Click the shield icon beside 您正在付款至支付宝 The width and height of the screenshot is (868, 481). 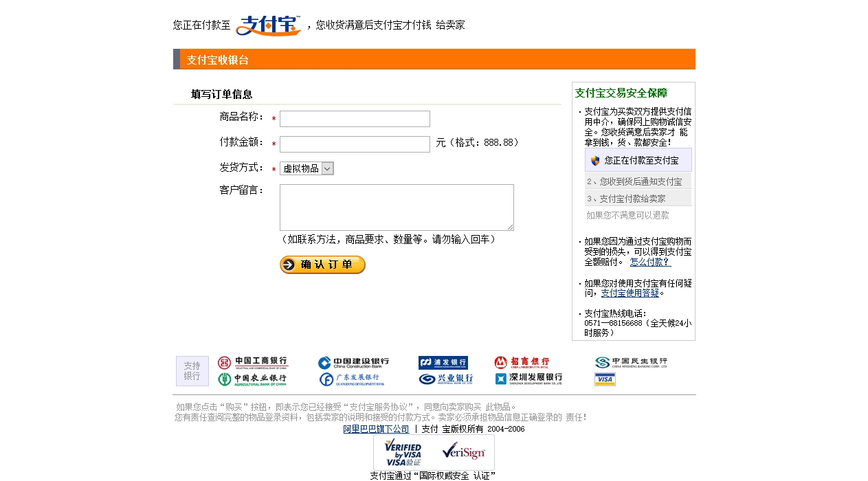coord(595,161)
